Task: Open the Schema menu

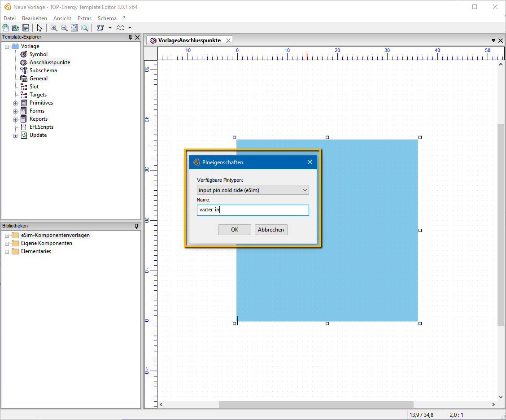Action: pyautogui.click(x=107, y=18)
